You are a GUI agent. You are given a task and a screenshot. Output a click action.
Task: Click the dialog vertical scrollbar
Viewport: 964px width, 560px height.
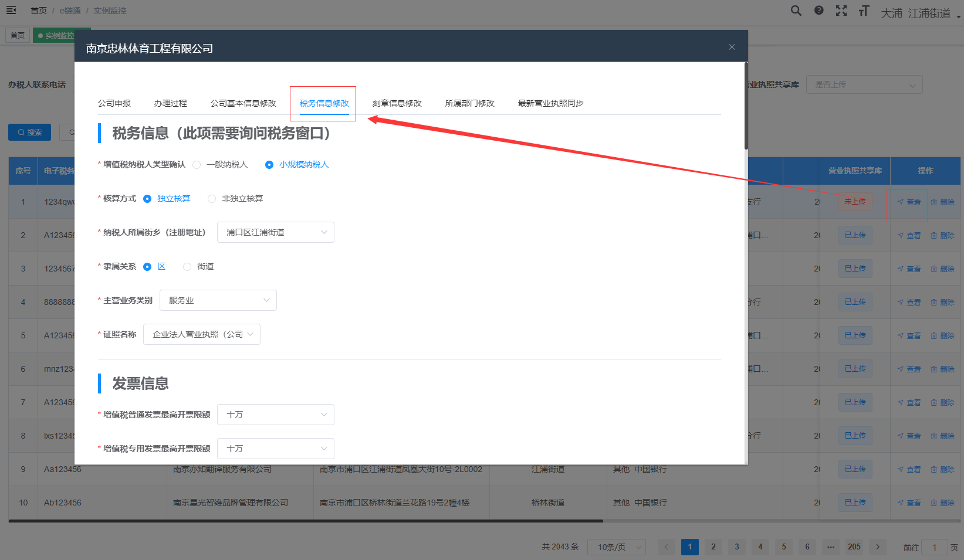[746, 106]
